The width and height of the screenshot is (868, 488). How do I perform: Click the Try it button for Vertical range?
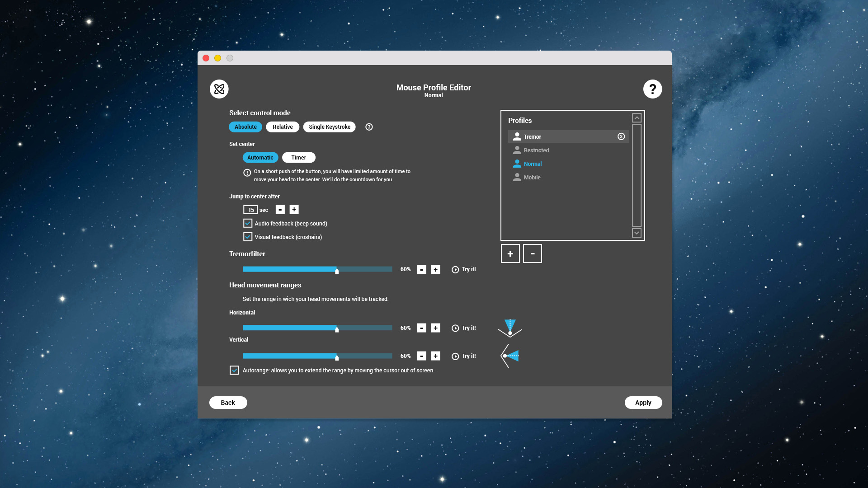[x=464, y=356]
